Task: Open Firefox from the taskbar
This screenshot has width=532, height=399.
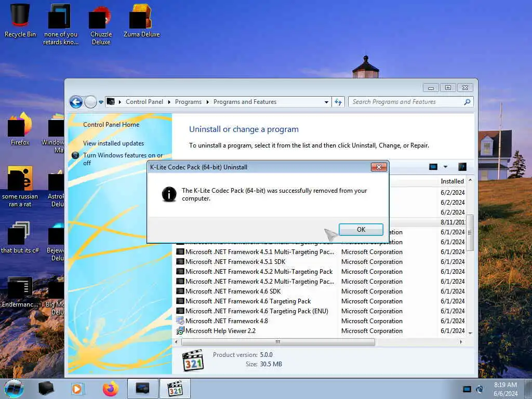Action: (x=111, y=389)
